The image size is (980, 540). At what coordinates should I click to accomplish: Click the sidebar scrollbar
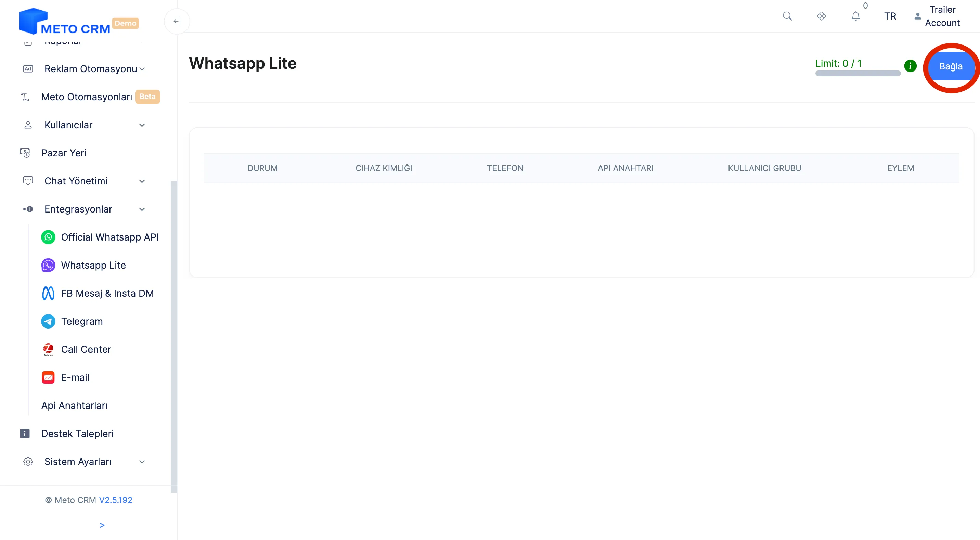tap(174, 337)
